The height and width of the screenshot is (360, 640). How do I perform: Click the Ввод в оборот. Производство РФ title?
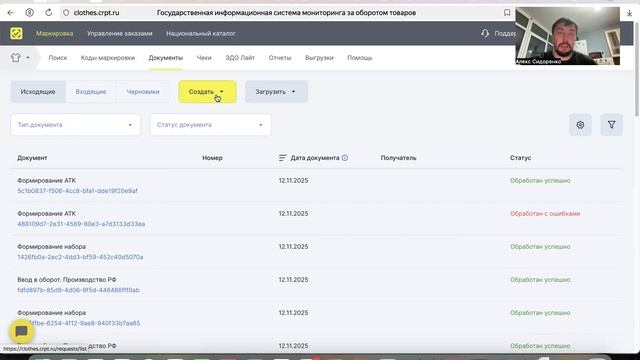[67, 280]
